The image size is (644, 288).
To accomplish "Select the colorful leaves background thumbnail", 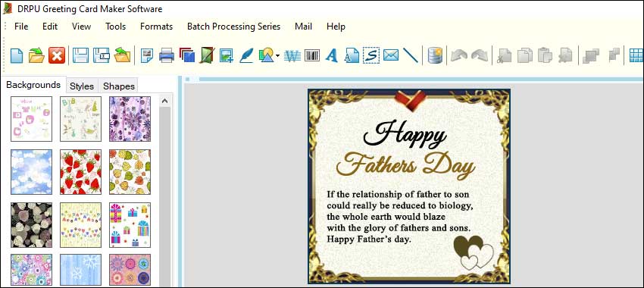I will pyautogui.click(x=130, y=172).
